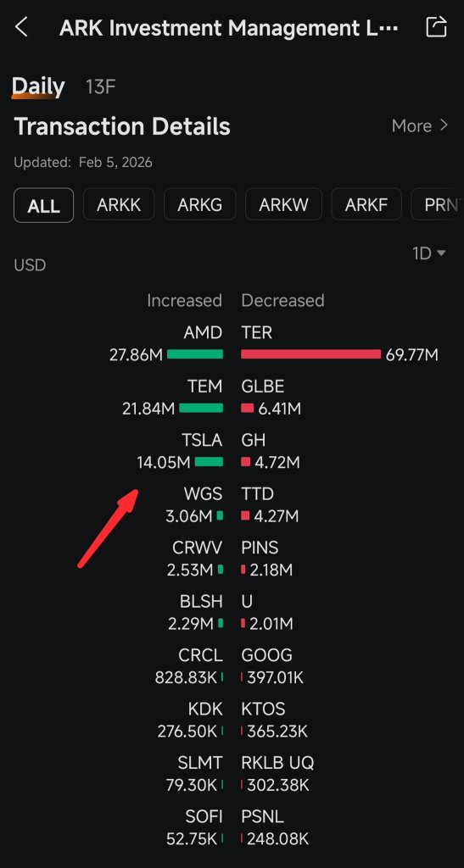464x868 pixels.
Task: Filter by ARKK fund
Action: 119,205
